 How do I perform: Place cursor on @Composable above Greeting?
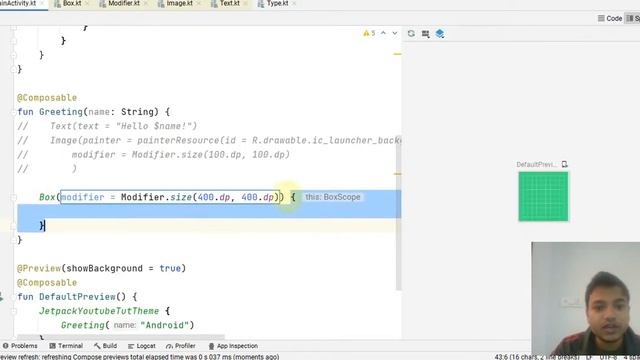tap(47, 98)
